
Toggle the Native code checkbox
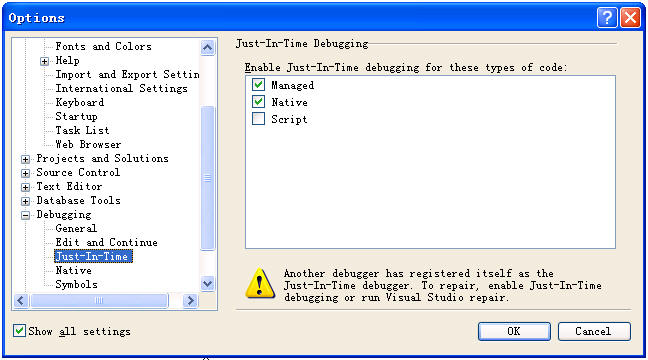point(259,102)
